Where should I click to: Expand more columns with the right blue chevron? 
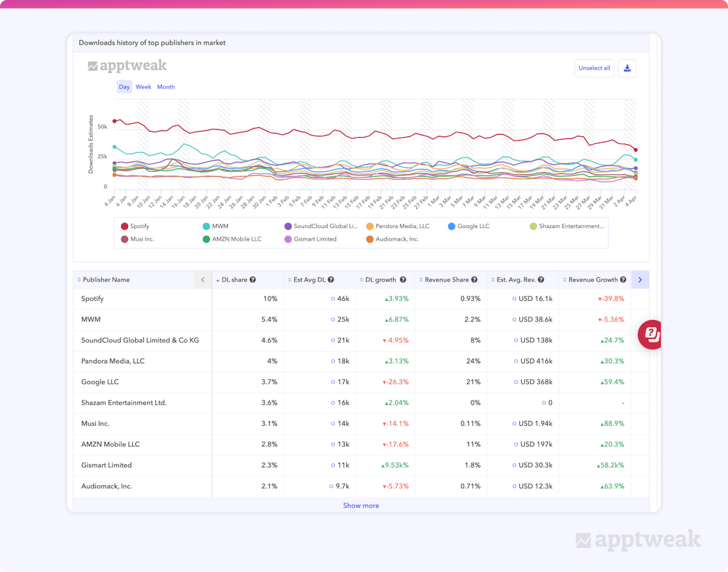[x=640, y=280]
